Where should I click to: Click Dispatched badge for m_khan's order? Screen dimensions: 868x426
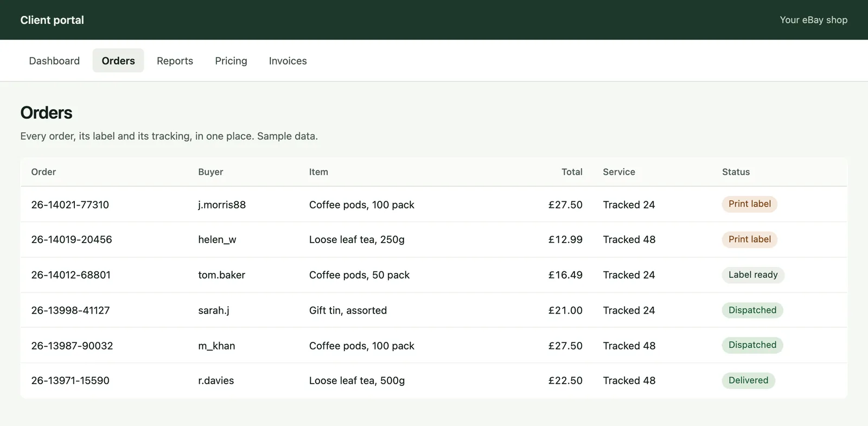[752, 345]
